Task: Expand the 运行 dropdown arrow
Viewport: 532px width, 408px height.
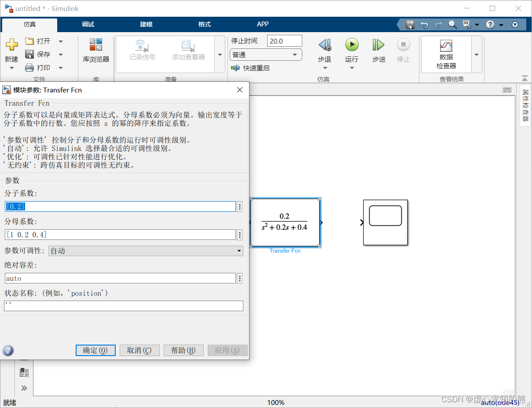Action: (x=352, y=68)
